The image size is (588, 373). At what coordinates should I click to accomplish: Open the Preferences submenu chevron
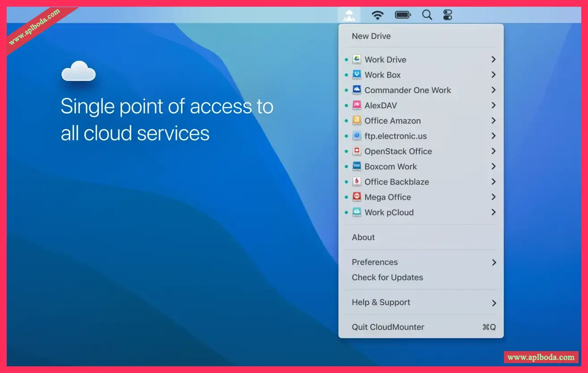click(494, 263)
